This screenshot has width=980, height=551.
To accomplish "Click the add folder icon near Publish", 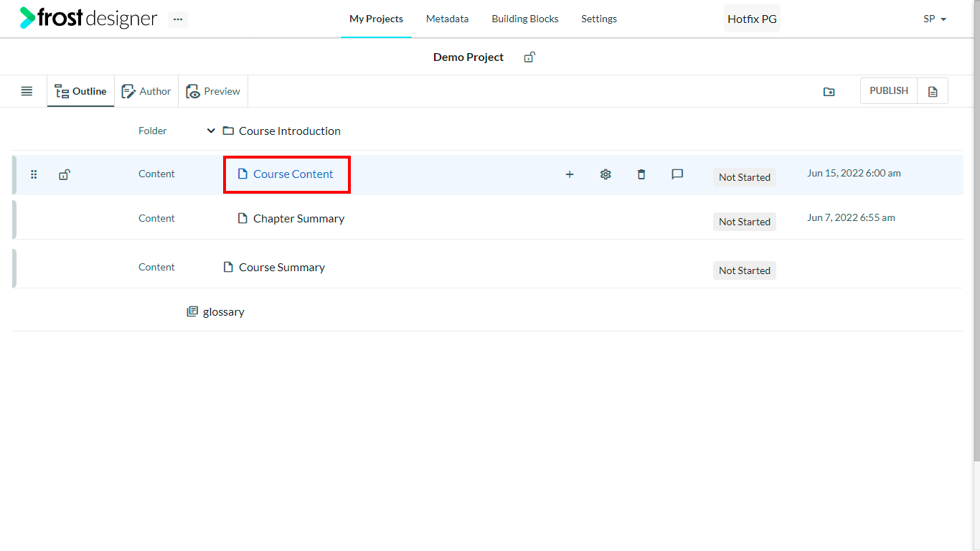I will [x=829, y=92].
